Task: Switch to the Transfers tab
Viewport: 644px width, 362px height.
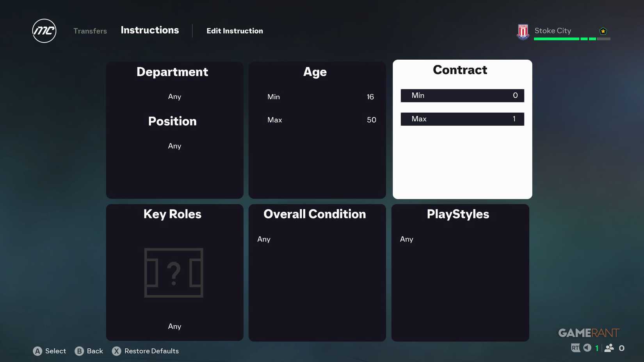Action: tap(90, 31)
